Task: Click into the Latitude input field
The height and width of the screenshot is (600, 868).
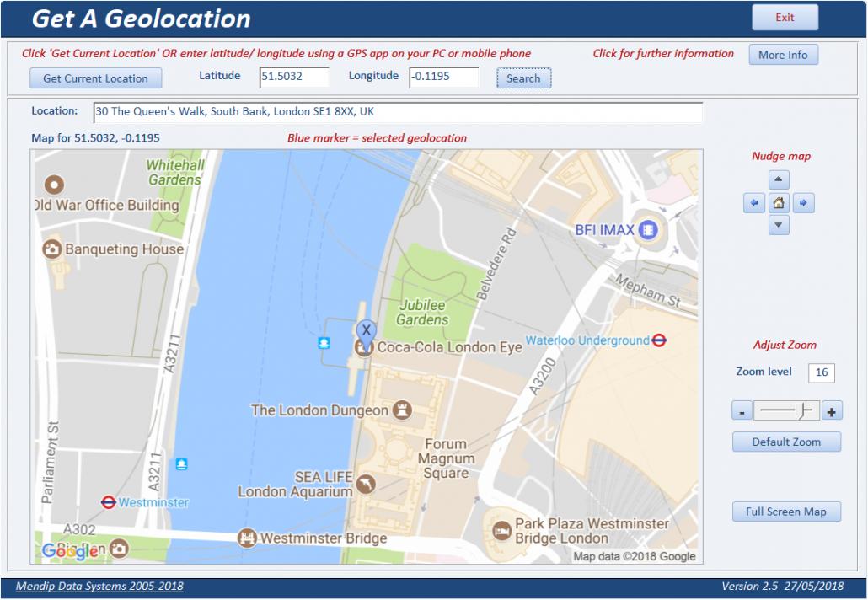Action: point(294,77)
